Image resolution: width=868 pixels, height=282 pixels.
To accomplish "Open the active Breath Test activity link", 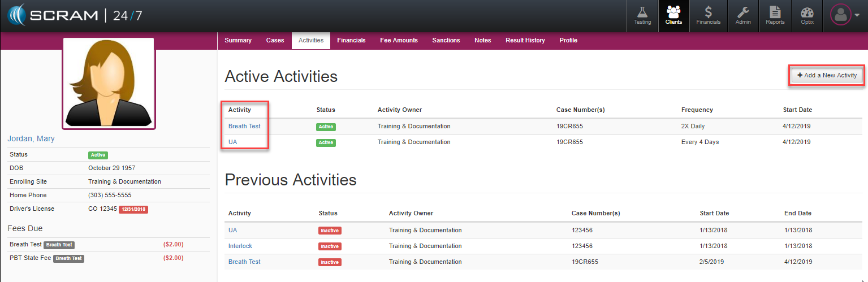I will 244,127.
